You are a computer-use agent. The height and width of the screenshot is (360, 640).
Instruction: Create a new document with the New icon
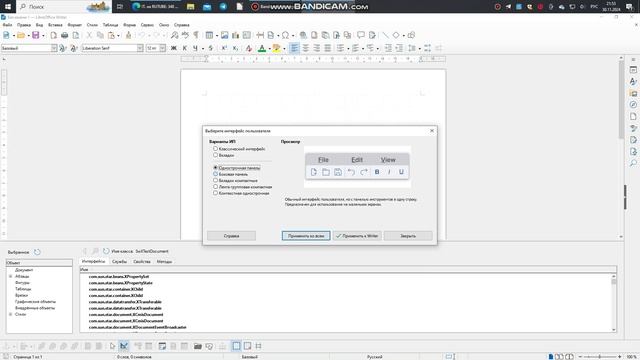[x=6, y=36]
